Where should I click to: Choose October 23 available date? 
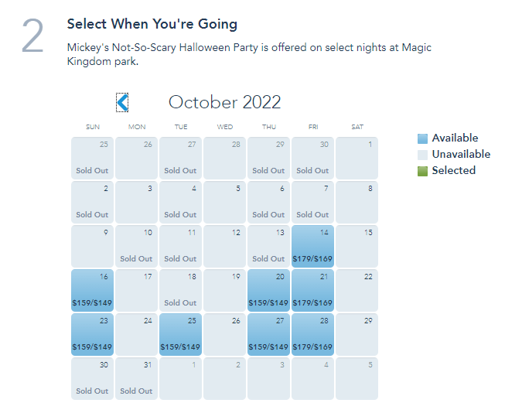coord(92,335)
